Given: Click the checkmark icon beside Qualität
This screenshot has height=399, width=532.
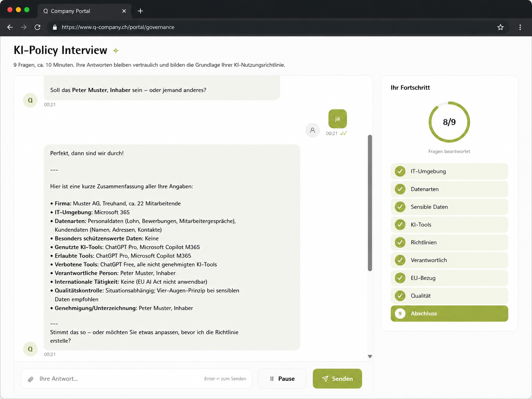Looking at the screenshot, I should click(400, 296).
